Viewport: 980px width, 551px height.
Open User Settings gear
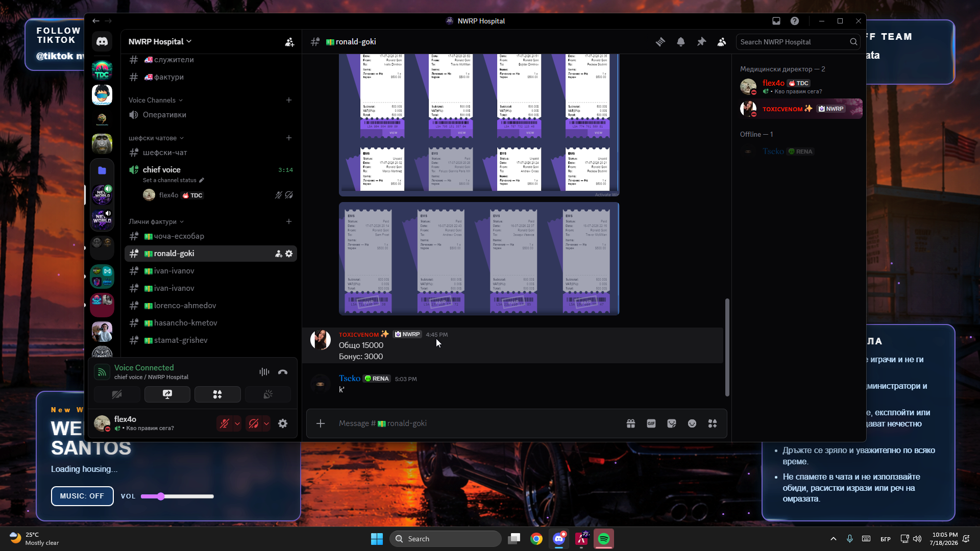coord(283,423)
